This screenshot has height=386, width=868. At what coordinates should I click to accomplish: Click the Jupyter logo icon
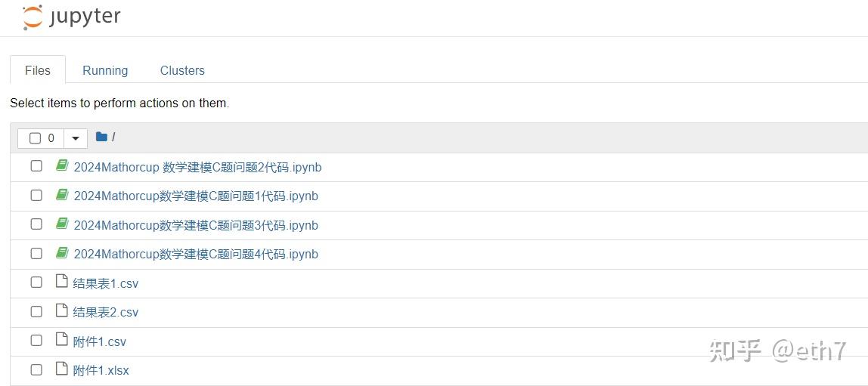pyautogui.click(x=33, y=17)
